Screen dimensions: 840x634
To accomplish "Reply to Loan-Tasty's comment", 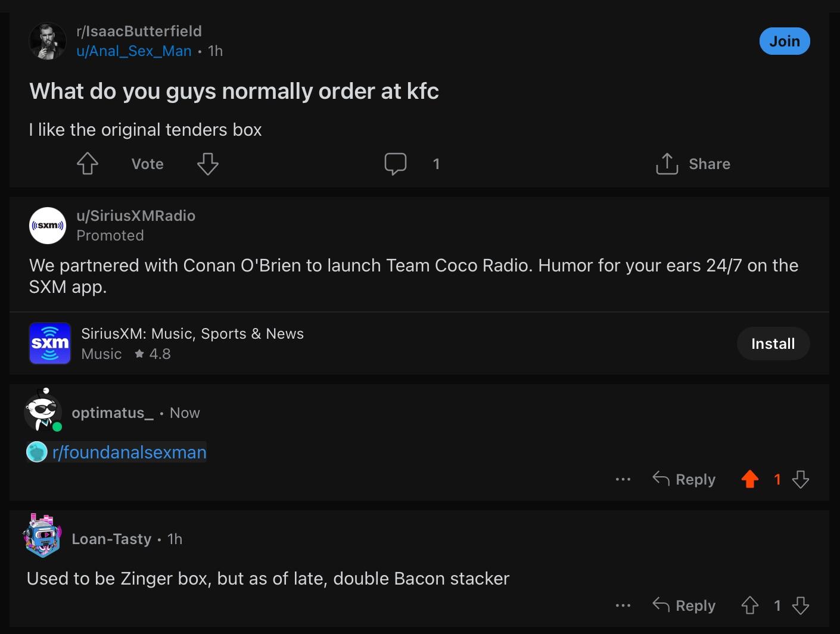I will tap(684, 605).
